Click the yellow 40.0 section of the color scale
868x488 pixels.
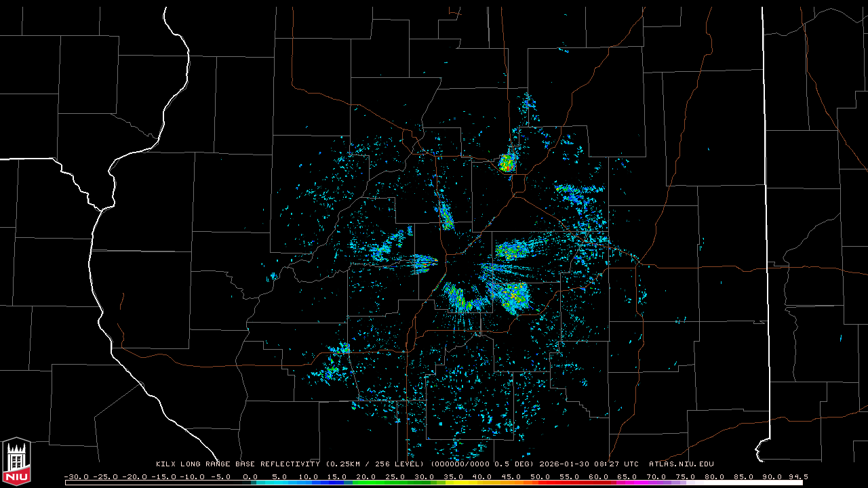click(x=482, y=483)
